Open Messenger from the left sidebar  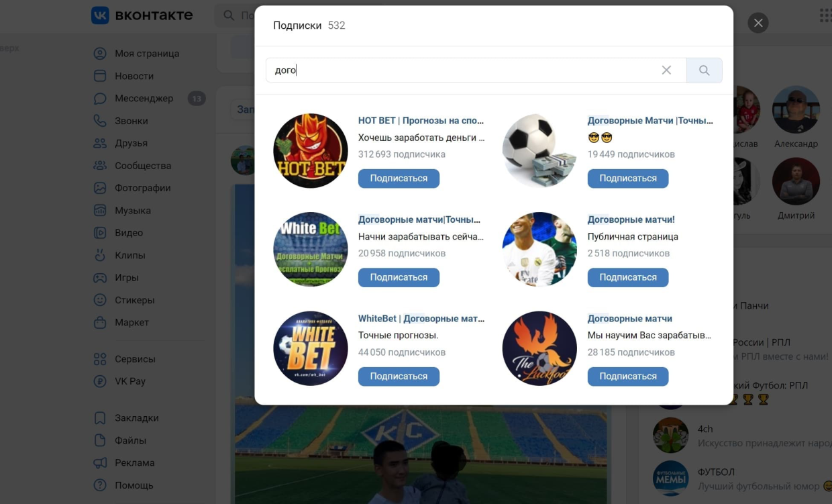144,99
